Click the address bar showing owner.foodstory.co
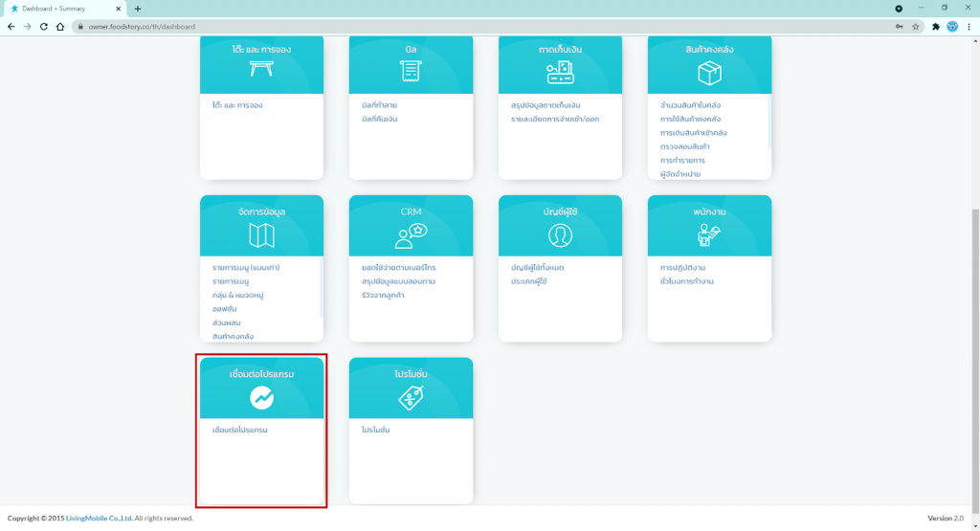 pyautogui.click(x=479, y=27)
